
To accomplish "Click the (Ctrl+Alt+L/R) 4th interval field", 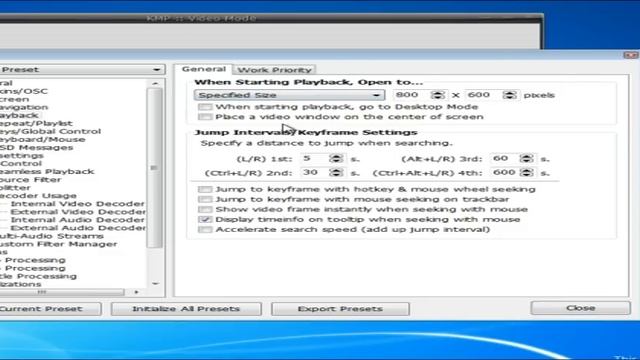I will point(505,172).
